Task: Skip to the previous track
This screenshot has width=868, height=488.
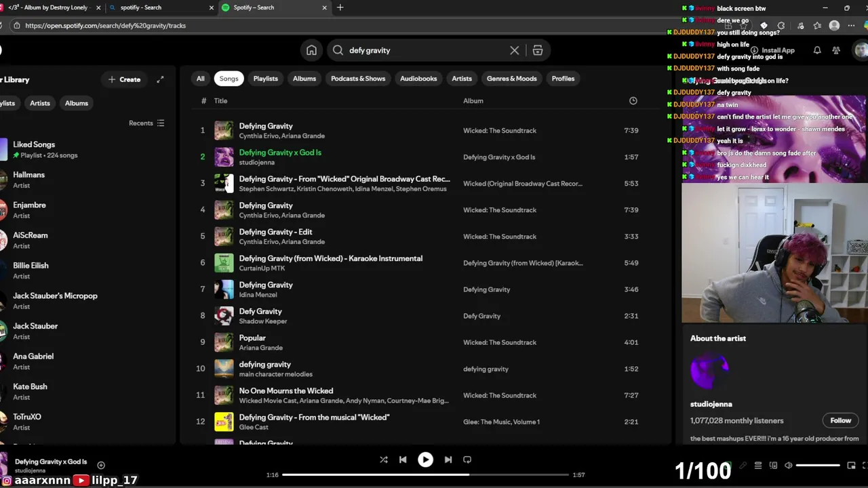Action: click(403, 460)
